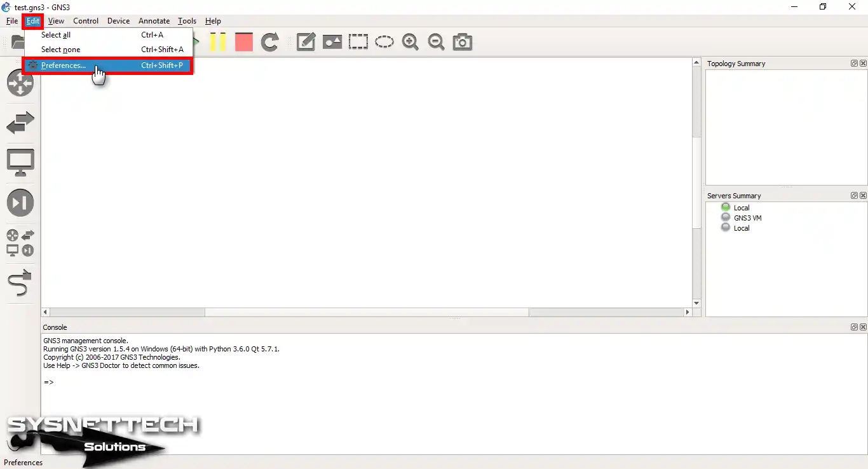This screenshot has height=469, width=868.
Task: Open the Annotate menu
Action: point(154,21)
